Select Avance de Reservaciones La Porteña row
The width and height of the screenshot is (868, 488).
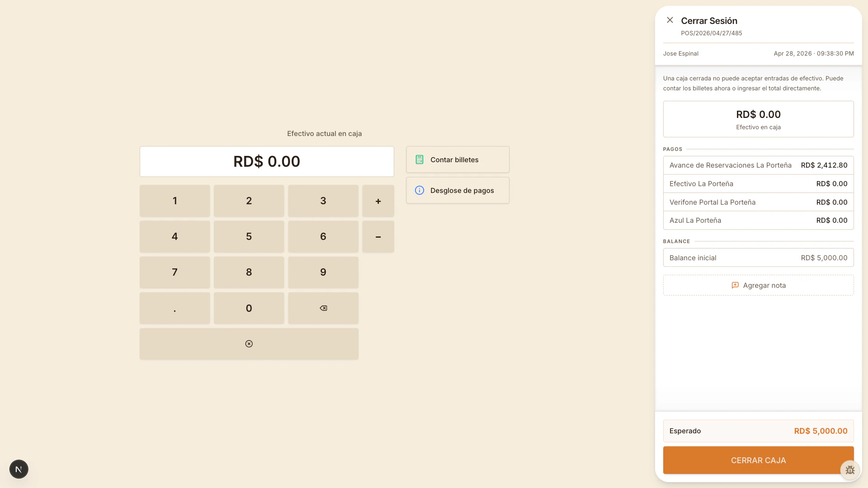point(759,165)
